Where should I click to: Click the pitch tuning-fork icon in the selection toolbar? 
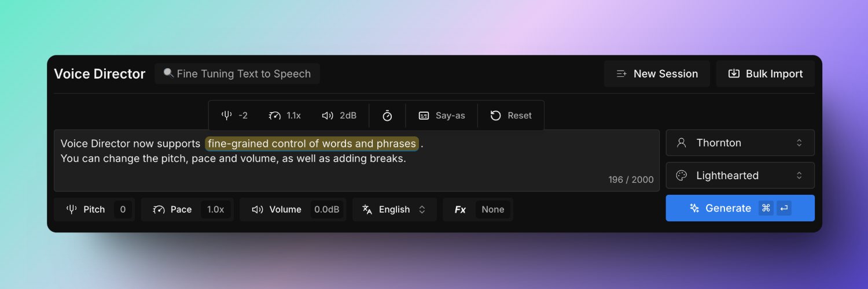pos(227,116)
